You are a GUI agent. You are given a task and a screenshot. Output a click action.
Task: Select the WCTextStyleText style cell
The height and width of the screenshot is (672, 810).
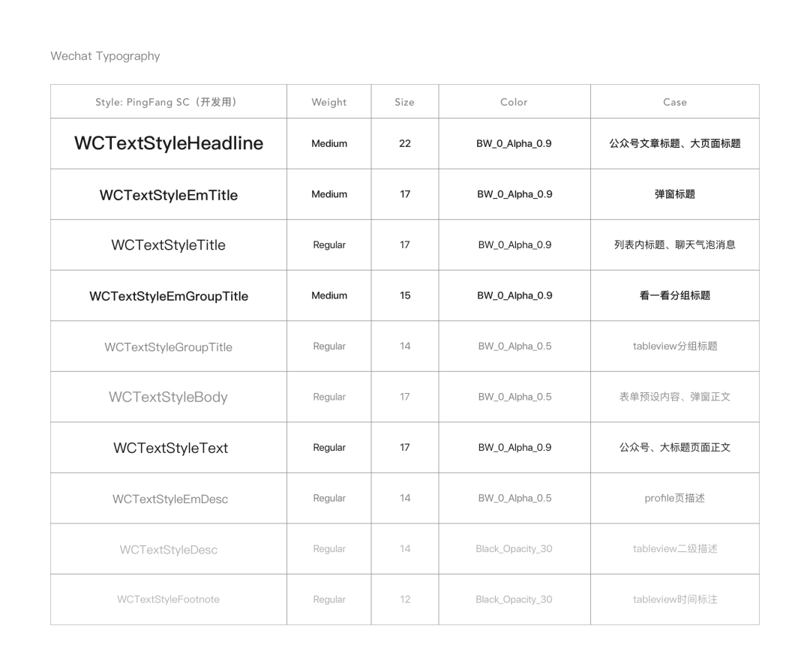coord(170,448)
